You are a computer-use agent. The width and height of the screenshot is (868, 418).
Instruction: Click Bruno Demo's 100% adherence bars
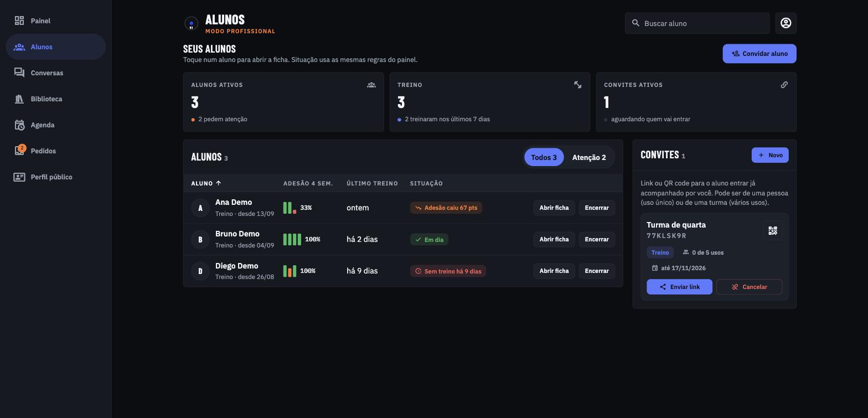292,239
